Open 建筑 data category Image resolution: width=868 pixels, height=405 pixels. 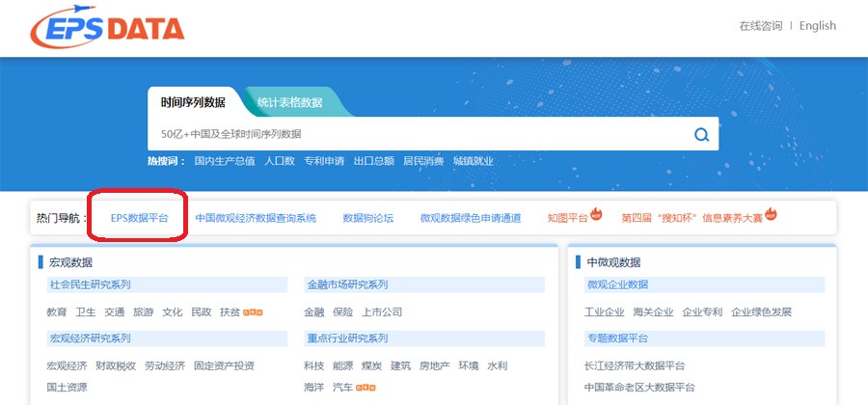(x=401, y=365)
